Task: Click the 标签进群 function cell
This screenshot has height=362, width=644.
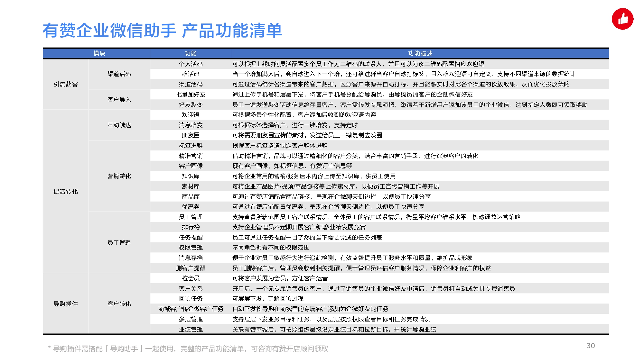Action: tap(191, 146)
